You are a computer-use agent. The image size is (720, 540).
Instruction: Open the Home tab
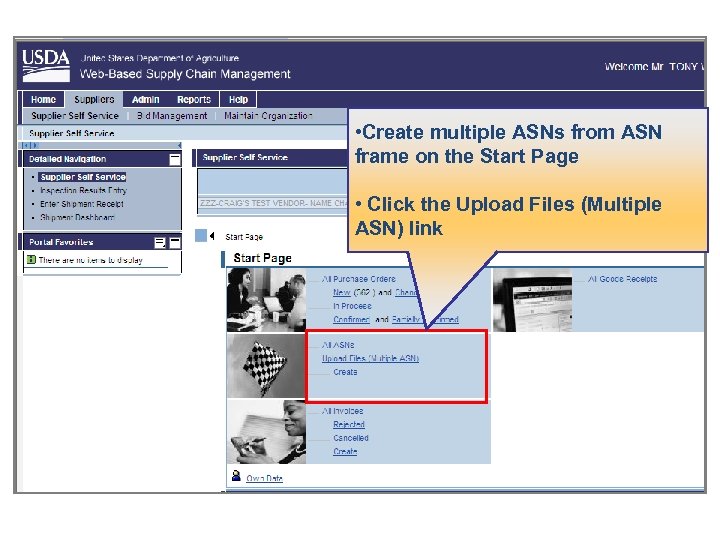tap(43, 100)
